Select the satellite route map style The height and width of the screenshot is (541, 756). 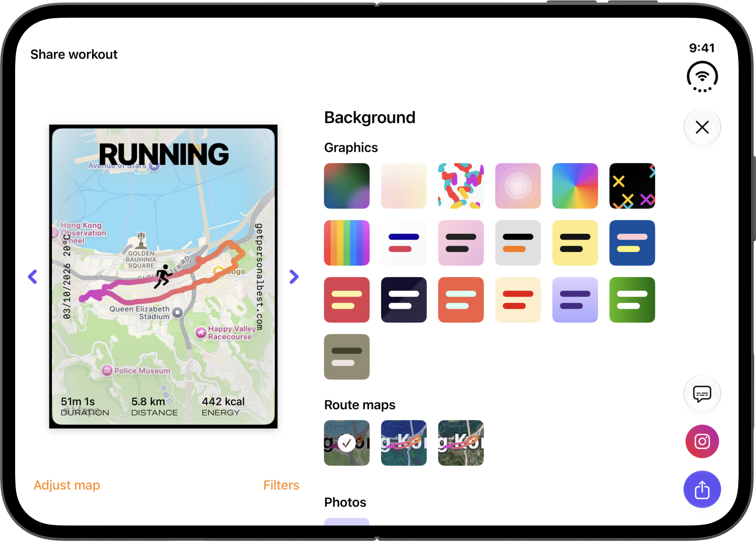coord(461,443)
